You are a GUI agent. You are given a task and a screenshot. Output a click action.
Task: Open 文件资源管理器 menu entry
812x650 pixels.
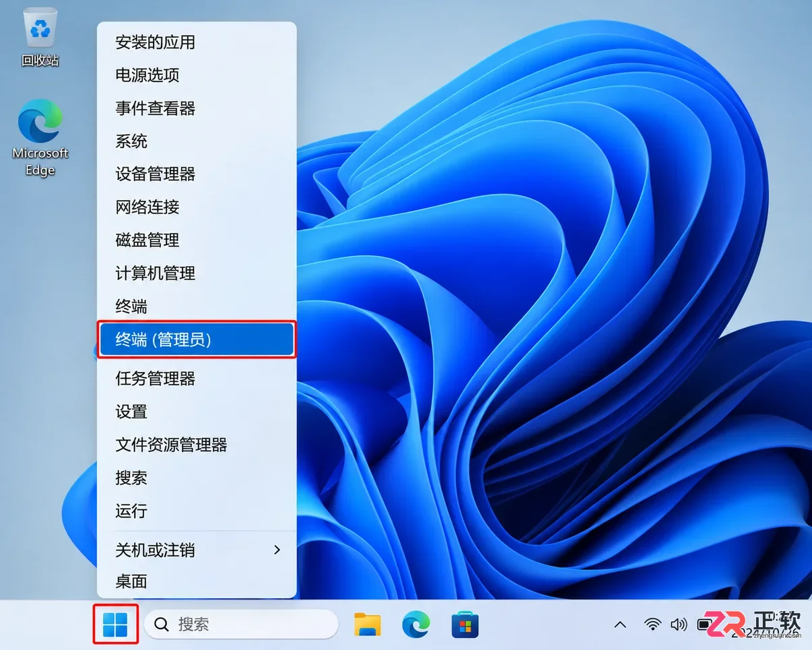[x=197, y=445]
